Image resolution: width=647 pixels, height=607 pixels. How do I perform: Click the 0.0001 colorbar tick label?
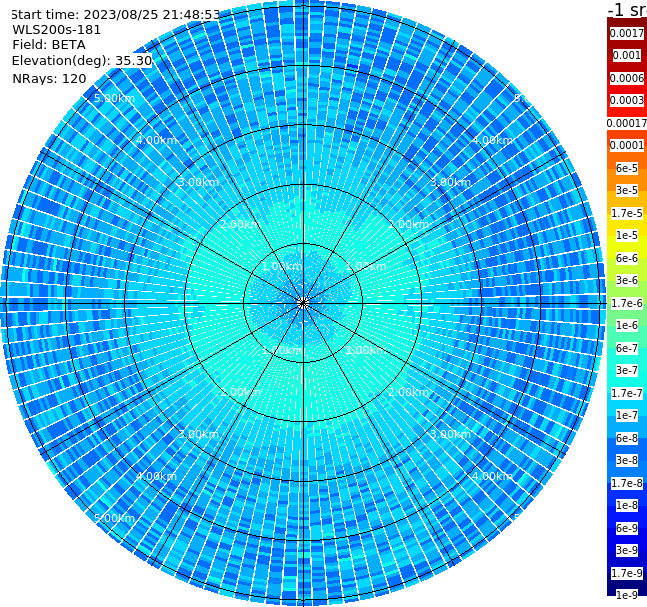627,145
